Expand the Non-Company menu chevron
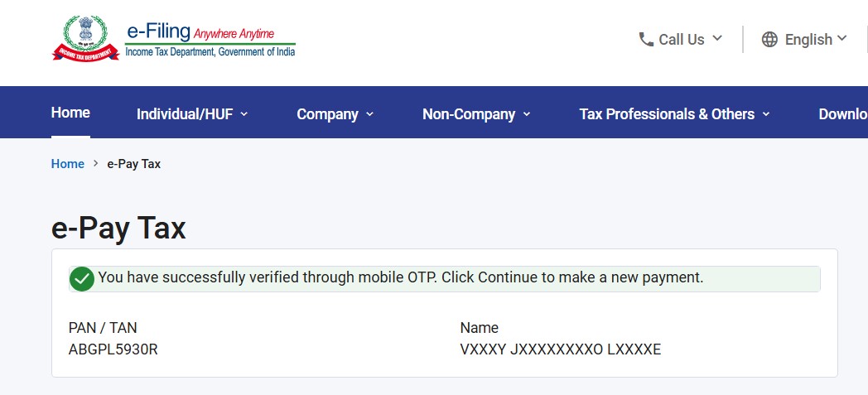 [x=527, y=114]
